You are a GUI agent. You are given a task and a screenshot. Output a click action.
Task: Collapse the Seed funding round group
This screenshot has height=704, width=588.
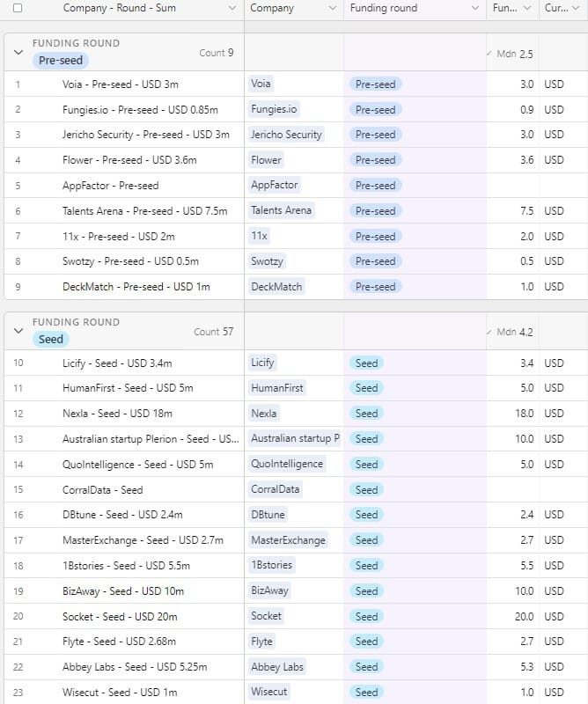point(18,331)
